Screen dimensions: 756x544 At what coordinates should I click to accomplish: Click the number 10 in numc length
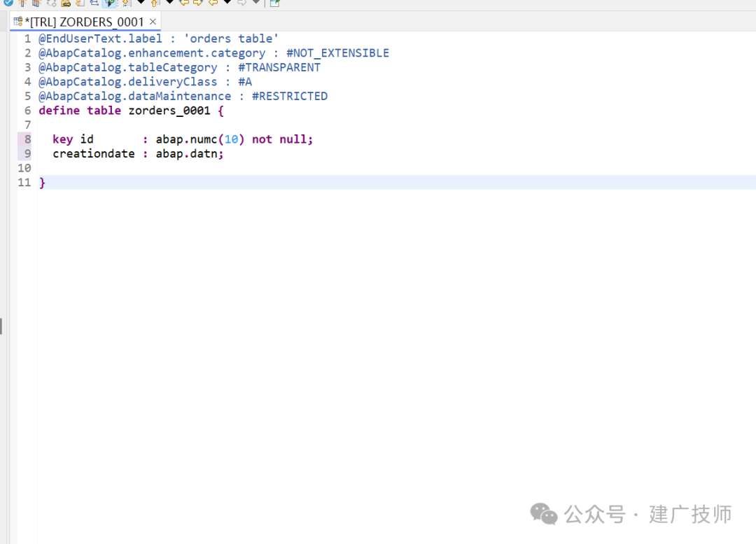(232, 139)
